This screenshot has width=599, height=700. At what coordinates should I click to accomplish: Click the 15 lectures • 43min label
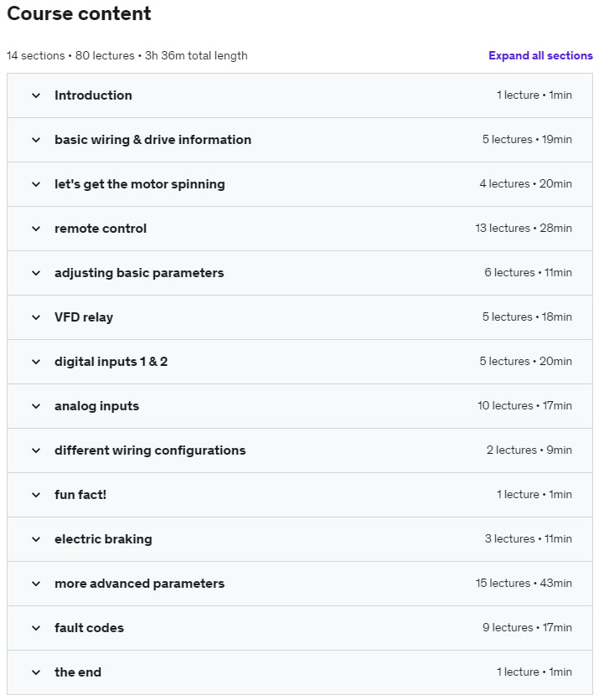pyautogui.click(x=524, y=584)
